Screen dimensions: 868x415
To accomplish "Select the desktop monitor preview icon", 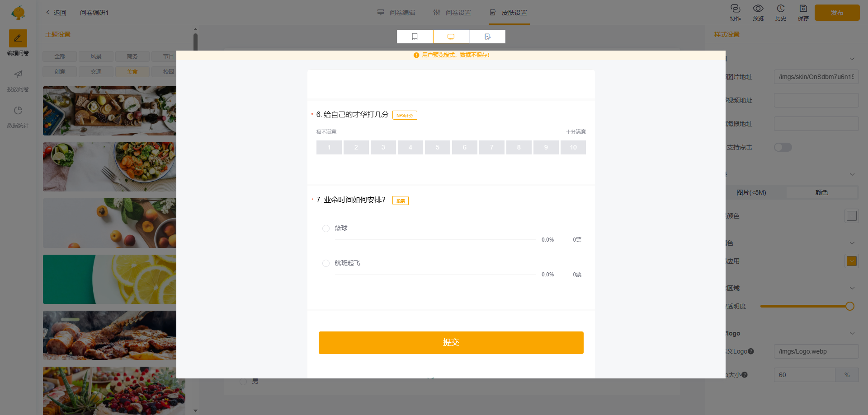I will (451, 37).
